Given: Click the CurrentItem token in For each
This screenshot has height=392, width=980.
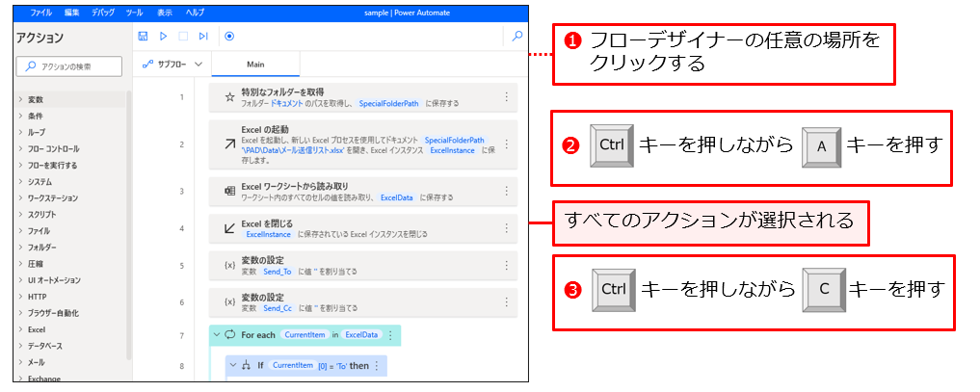Looking at the screenshot, I should [x=305, y=335].
